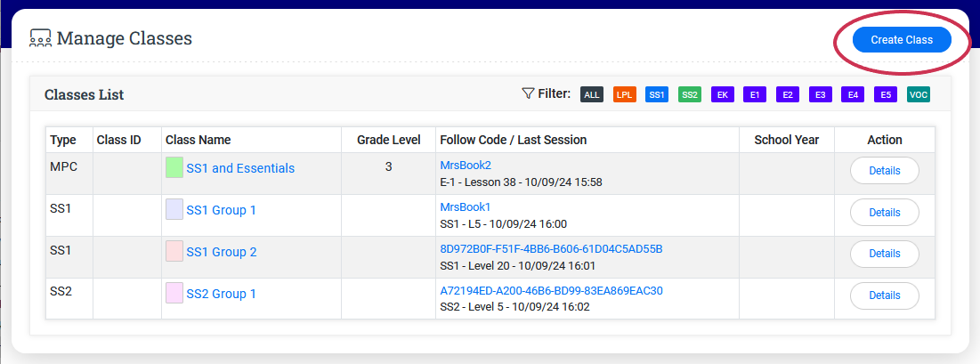Open the SS1 Group 2 class link
The height and width of the screenshot is (364, 980).
coord(221,252)
